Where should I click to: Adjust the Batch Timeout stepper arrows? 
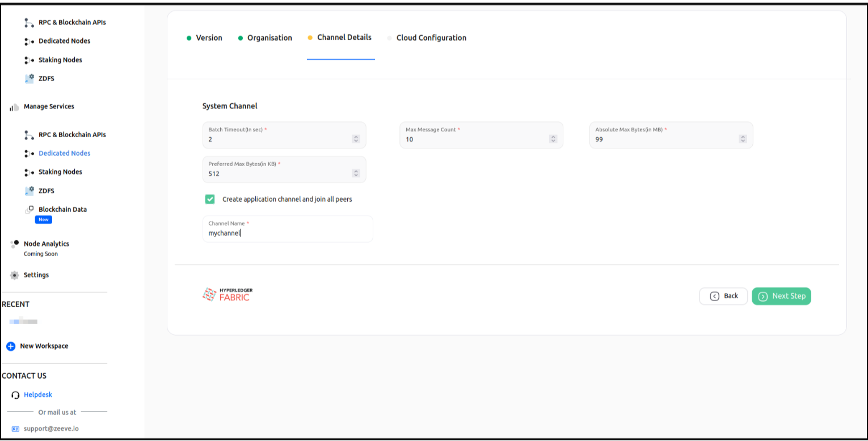356,139
